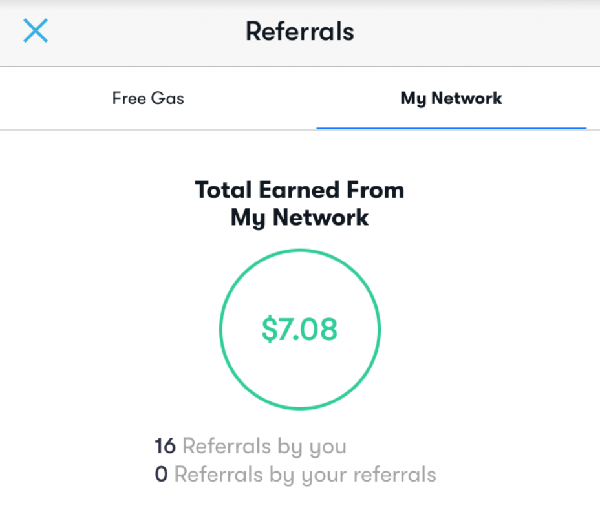Click the dollar sign in the earnings circle

269,329
